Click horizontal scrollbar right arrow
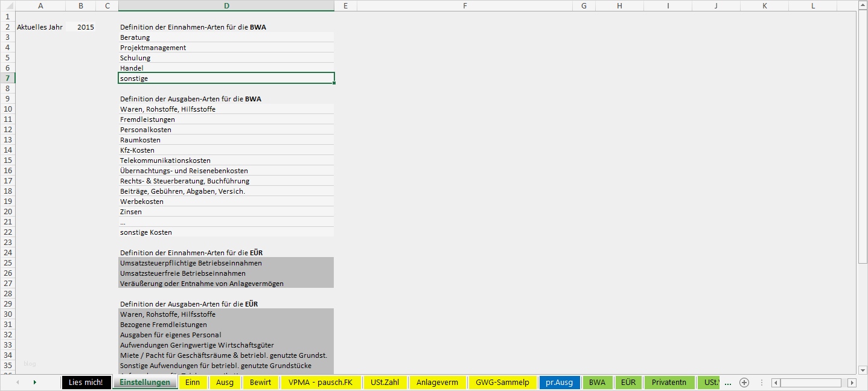 [852, 383]
